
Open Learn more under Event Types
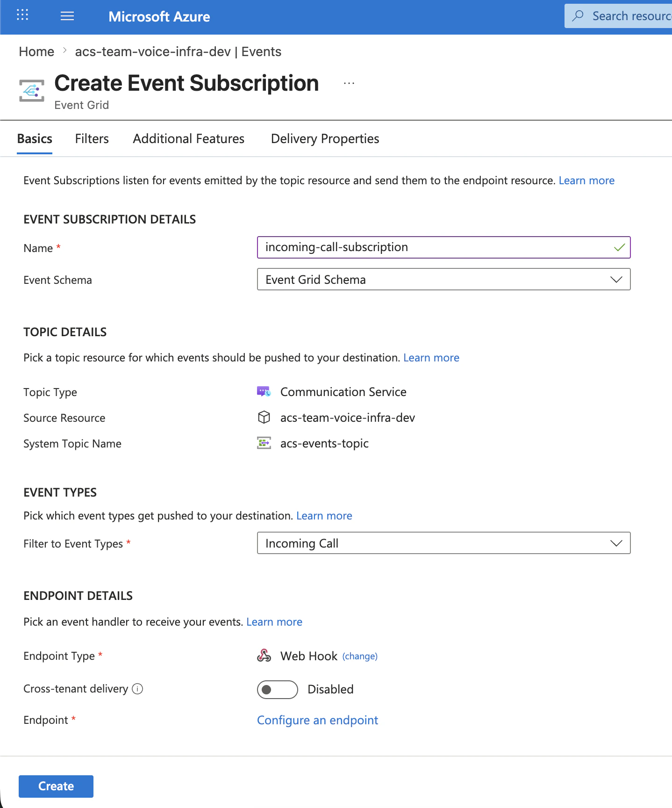tap(324, 516)
